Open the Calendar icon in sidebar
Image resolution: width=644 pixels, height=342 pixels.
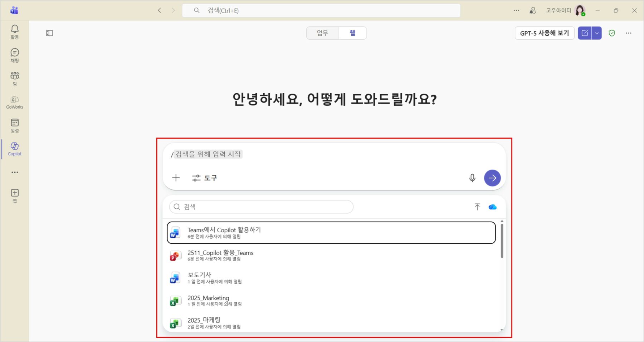point(15,125)
